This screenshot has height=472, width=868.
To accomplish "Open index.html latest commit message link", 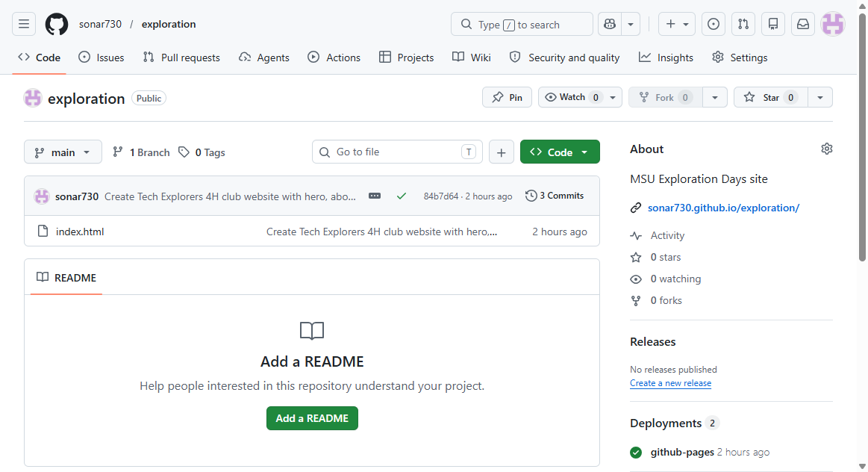I will point(381,232).
